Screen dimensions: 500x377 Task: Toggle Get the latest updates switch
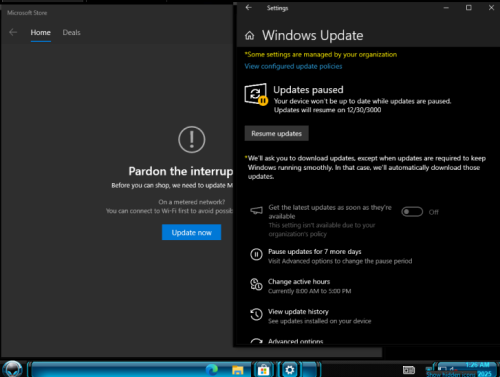(412, 212)
